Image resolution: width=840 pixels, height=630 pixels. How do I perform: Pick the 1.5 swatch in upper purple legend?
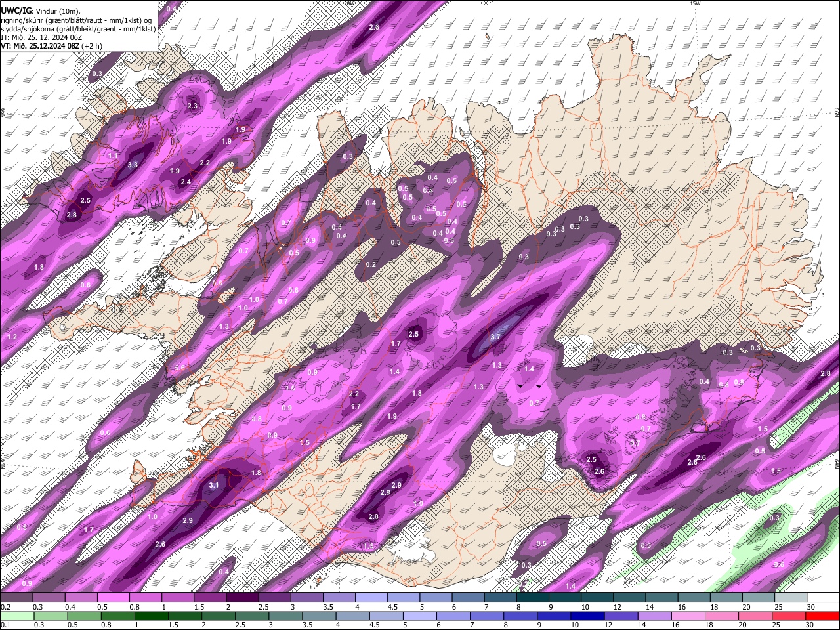(x=209, y=598)
